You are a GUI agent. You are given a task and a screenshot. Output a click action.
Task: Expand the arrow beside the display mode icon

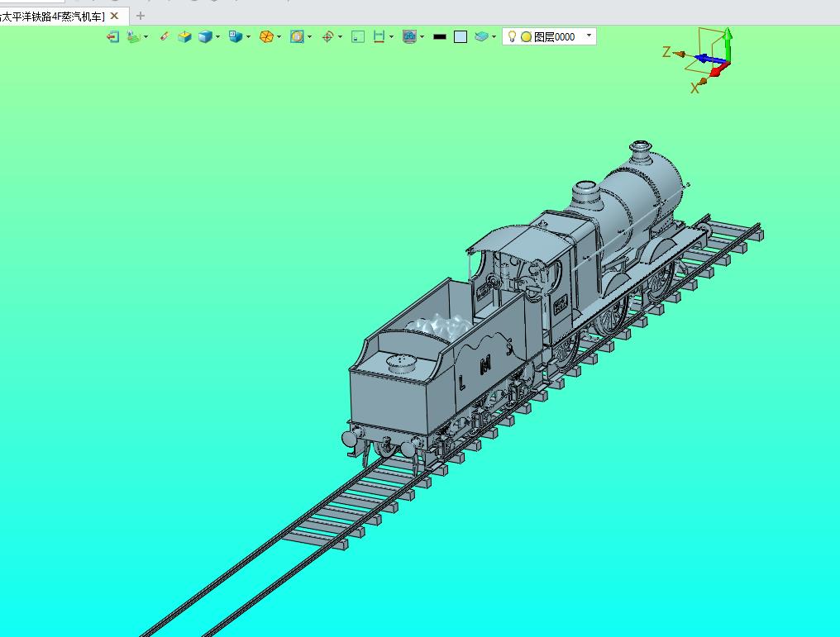146,36
